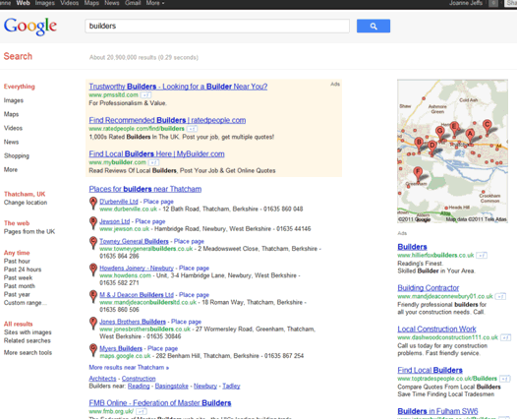Click the Google logo

30,26
